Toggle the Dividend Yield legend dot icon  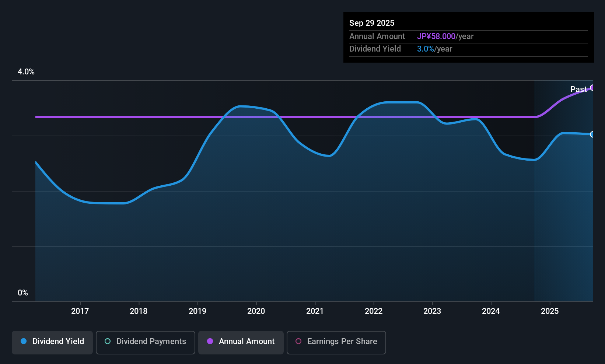pos(24,342)
